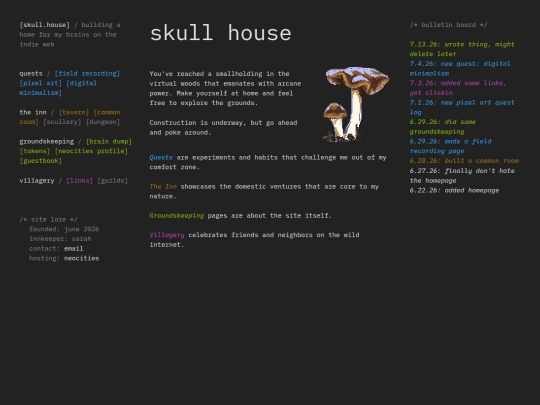Click the mushroom pixel art image
This screenshot has width=540, height=405.
356,104
